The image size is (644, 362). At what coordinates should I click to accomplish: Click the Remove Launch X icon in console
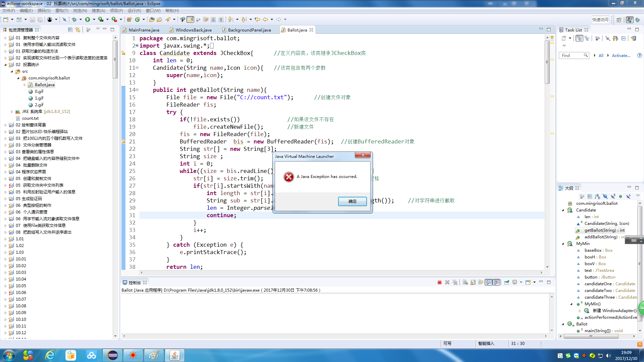[447, 282]
